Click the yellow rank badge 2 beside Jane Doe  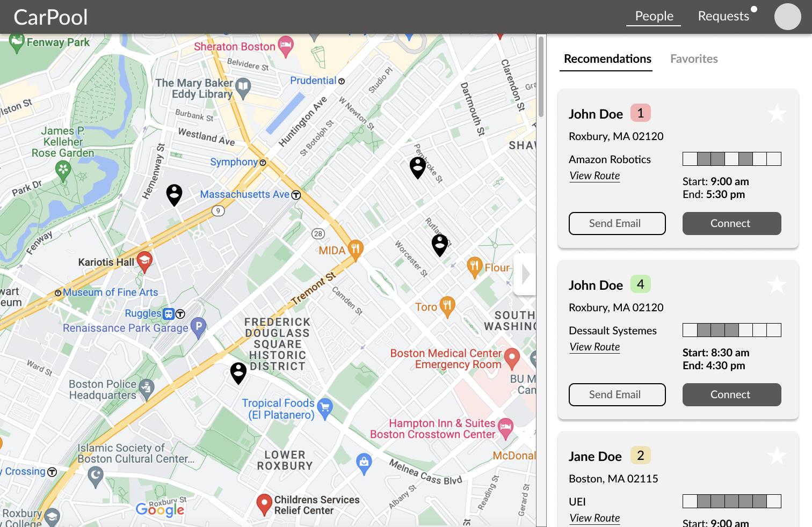coord(640,455)
